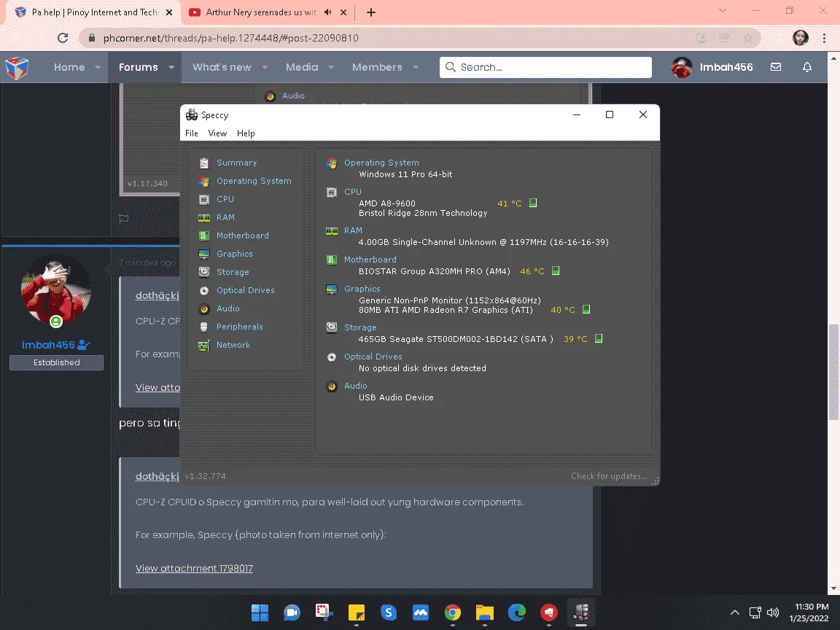This screenshot has width=840, height=630.
Task: Click the Graphics heading in summary pane
Action: coord(362,289)
